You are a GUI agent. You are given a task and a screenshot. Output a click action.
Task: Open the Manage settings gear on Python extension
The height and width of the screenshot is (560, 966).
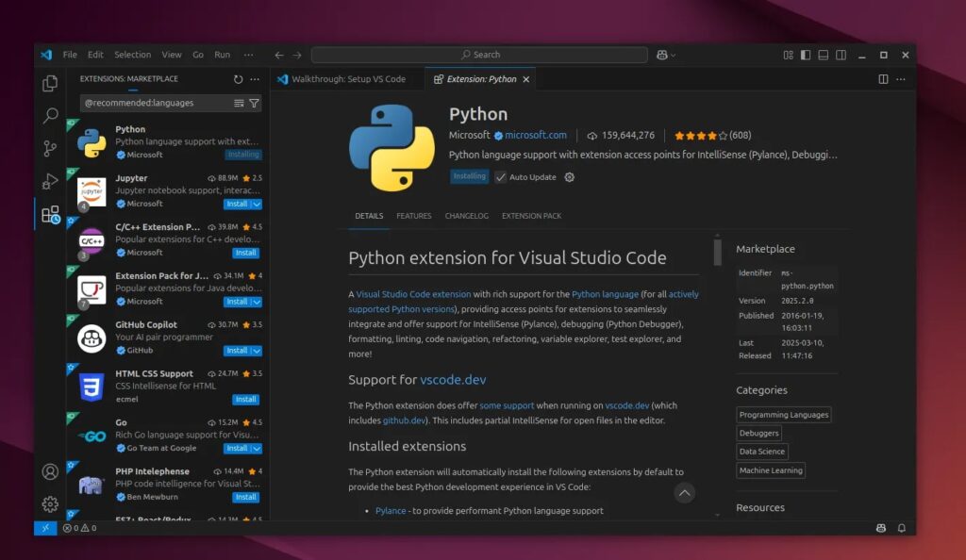tap(570, 177)
